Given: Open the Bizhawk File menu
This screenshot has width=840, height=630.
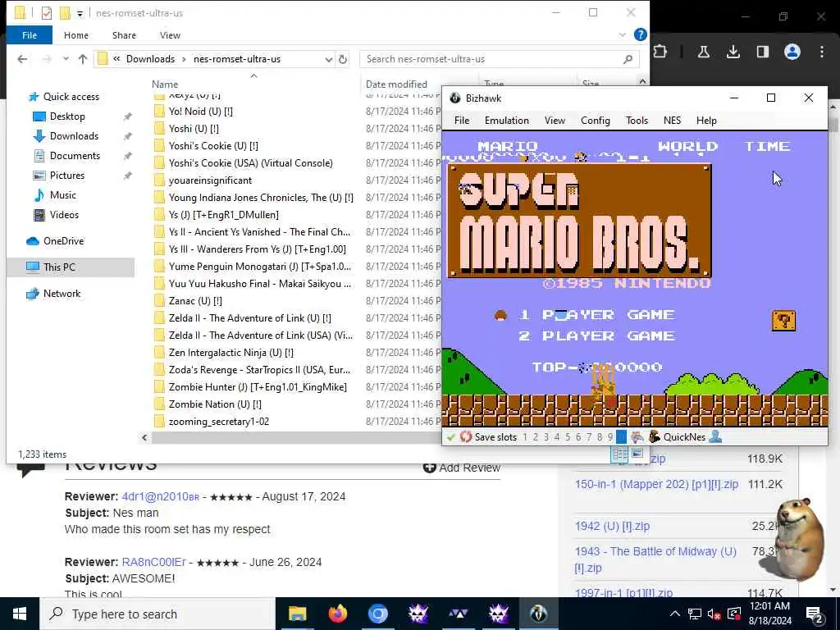Looking at the screenshot, I should 462,121.
